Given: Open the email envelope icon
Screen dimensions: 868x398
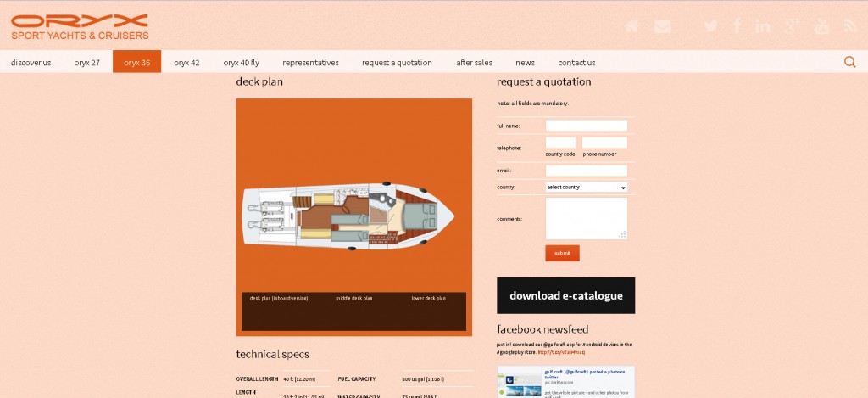Looking at the screenshot, I should tap(662, 26).
